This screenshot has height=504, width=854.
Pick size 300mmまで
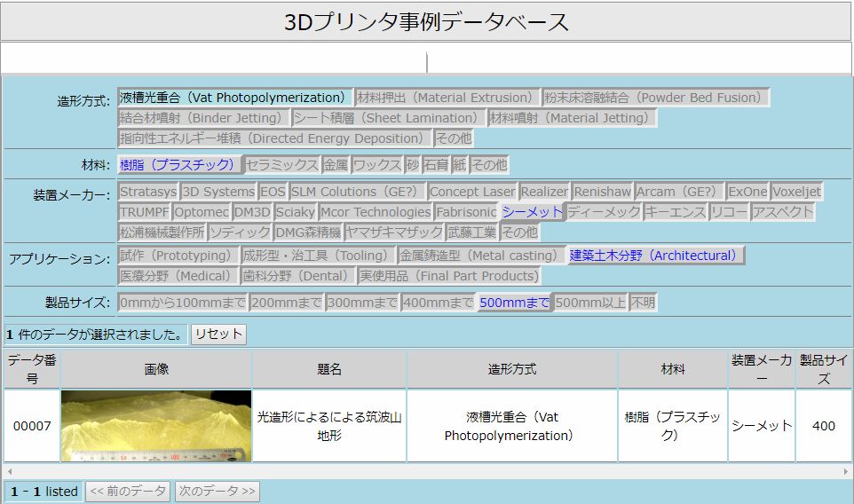click(x=362, y=302)
